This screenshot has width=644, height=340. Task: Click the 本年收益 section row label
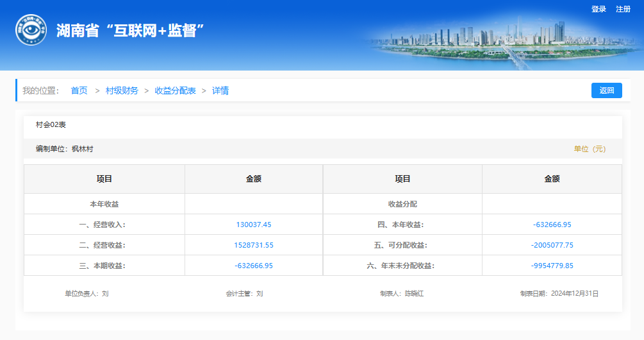click(104, 204)
